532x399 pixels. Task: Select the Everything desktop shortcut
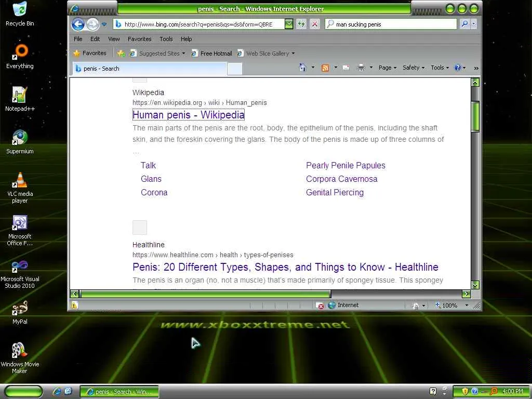click(20, 57)
